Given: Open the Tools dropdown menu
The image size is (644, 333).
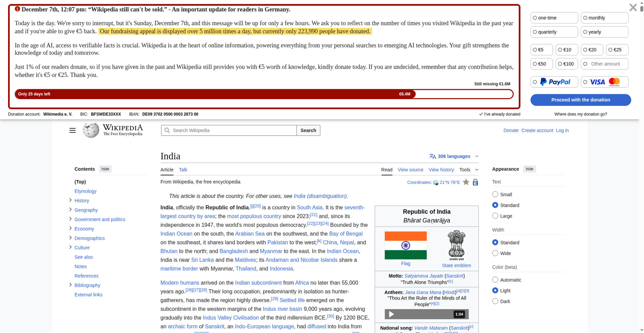Looking at the screenshot, I should (469, 170).
